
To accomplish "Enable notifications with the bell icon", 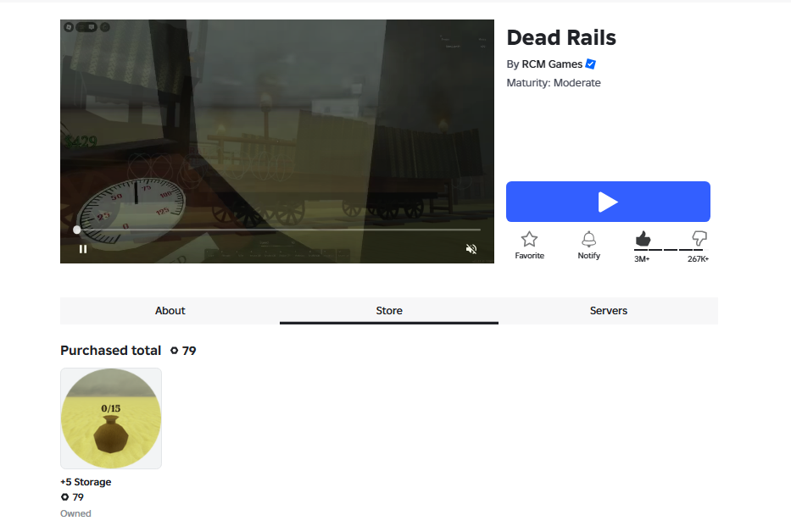I will pos(588,239).
